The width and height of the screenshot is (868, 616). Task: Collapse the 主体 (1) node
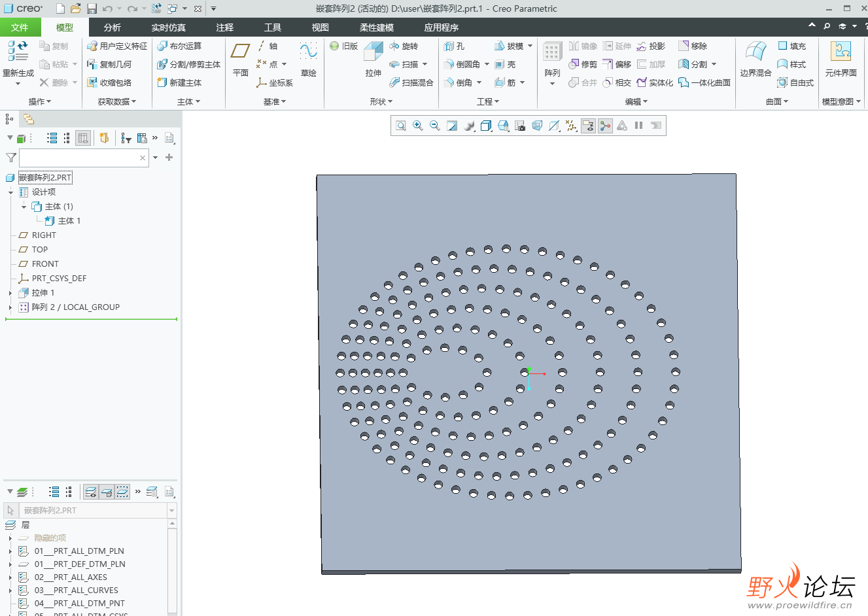point(24,207)
